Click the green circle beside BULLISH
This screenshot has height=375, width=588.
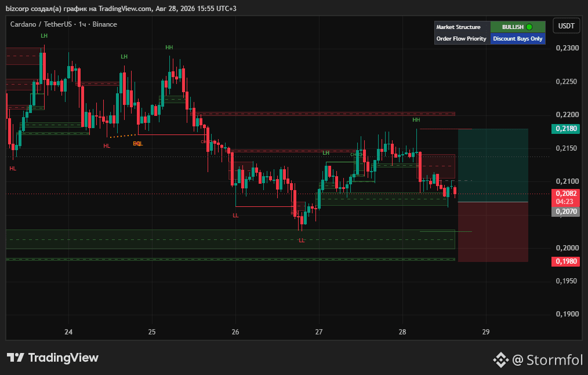pos(529,27)
